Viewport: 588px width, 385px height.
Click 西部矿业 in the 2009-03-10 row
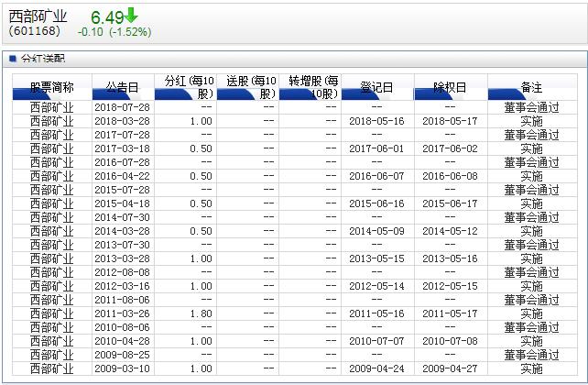point(52,368)
